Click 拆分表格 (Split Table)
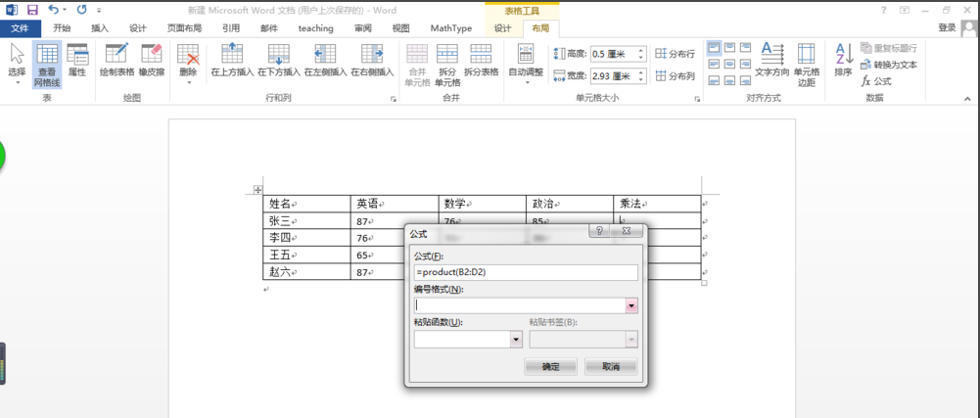The height and width of the screenshot is (418, 980). pos(482,61)
